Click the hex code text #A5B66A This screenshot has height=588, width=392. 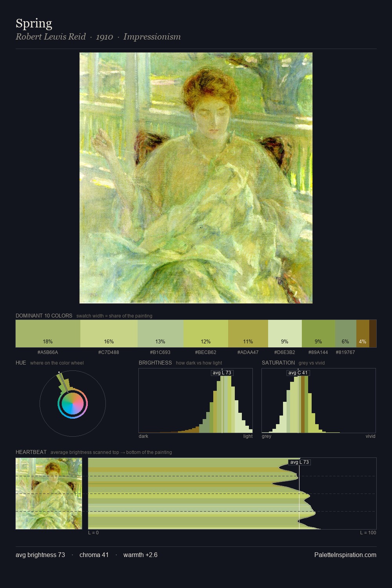pyautogui.click(x=48, y=352)
